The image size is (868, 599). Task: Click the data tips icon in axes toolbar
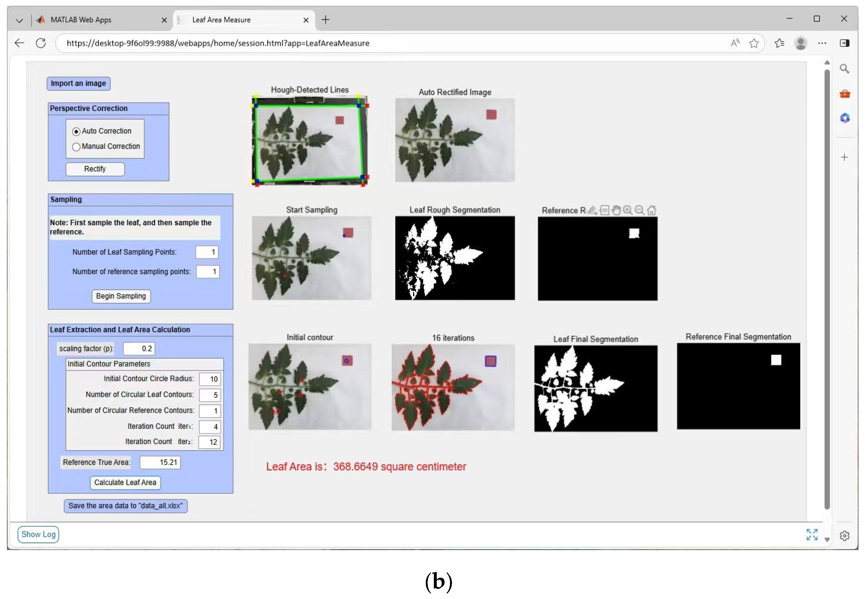pyautogui.click(x=604, y=211)
